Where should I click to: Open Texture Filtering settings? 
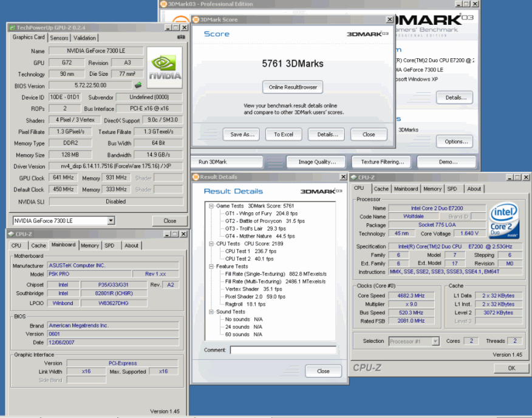[x=381, y=162]
